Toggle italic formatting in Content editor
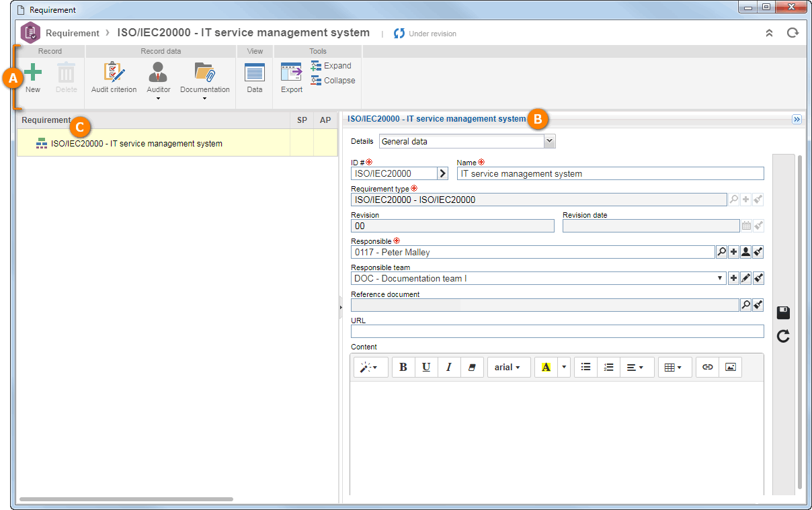This screenshot has width=812, height=510. (448, 368)
